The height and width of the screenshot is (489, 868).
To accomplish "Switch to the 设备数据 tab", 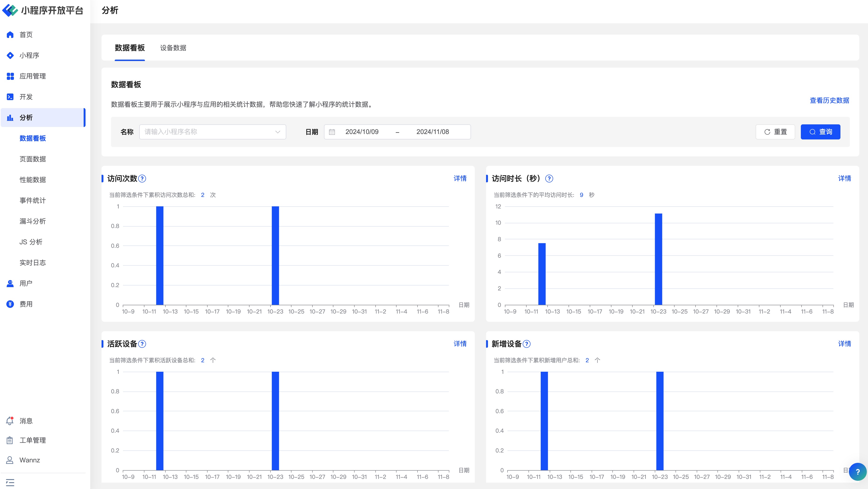I will tap(173, 48).
